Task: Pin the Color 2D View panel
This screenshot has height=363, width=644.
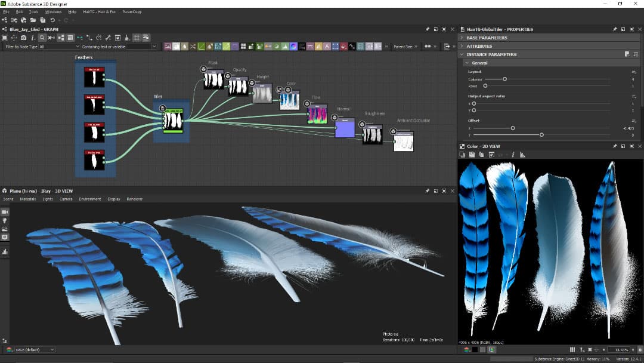Action: [615, 146]
